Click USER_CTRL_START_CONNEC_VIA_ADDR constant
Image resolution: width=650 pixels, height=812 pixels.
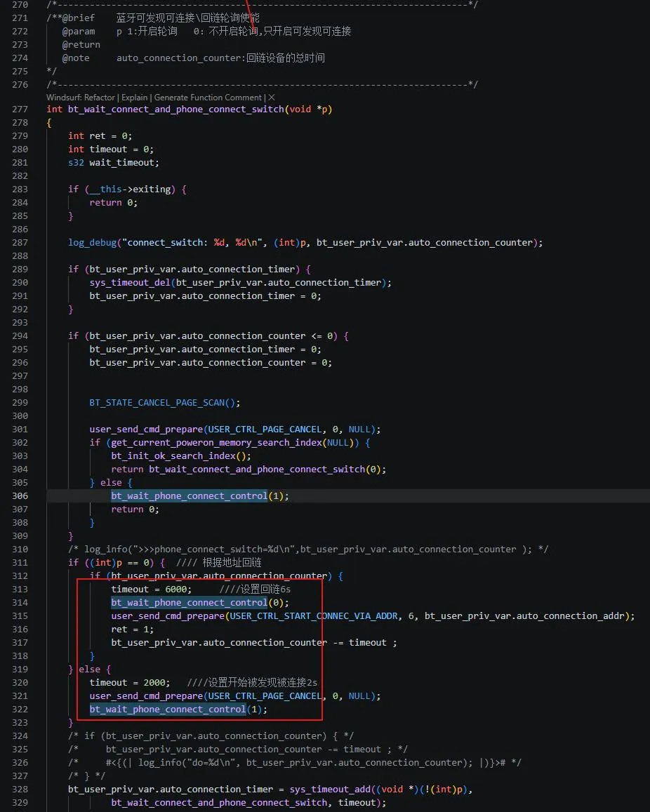[313, 616]
